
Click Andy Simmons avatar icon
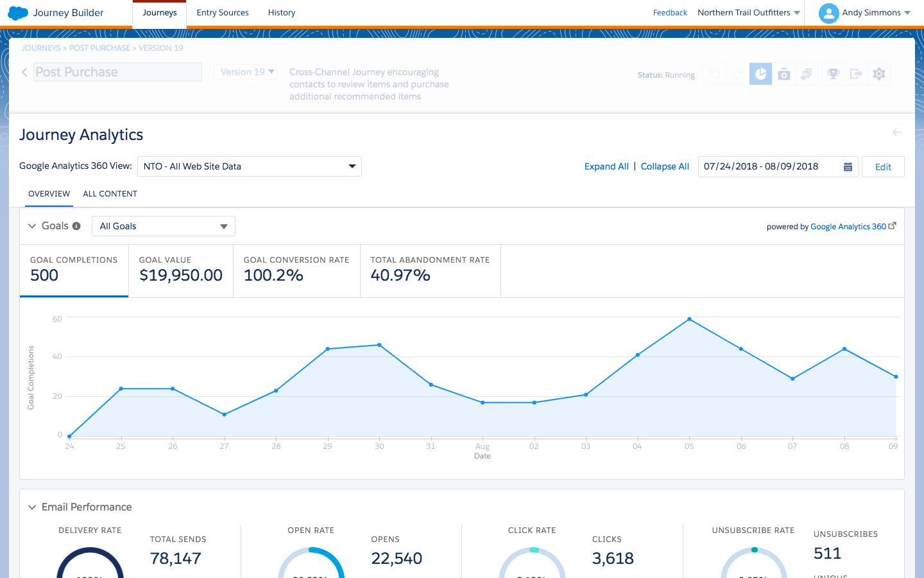(828, 13)
